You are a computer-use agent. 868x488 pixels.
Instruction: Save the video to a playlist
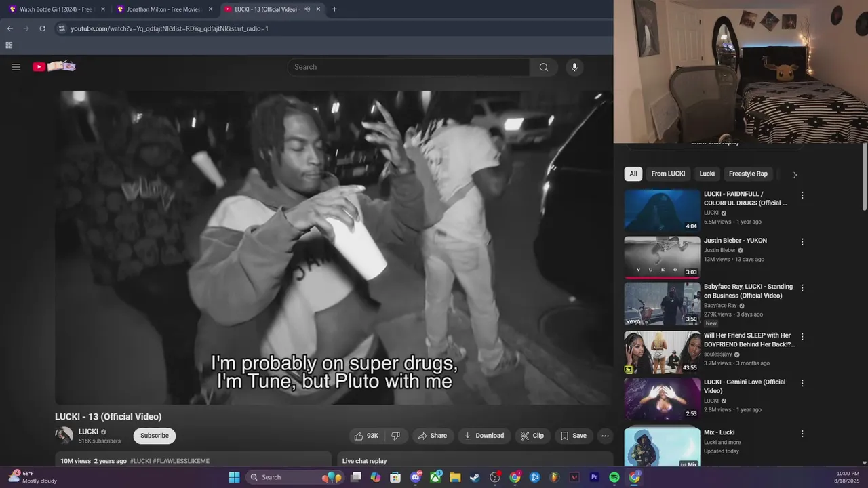[574, 436]
